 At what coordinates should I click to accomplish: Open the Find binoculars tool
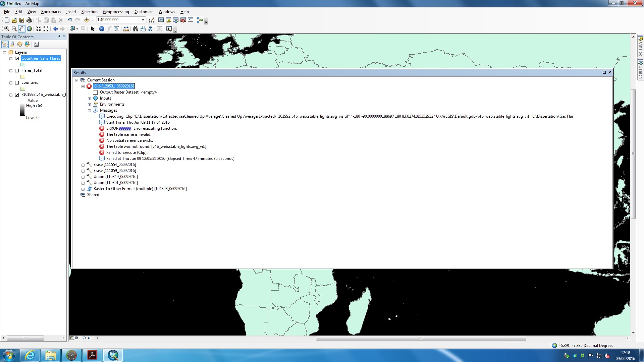[135, 29]
